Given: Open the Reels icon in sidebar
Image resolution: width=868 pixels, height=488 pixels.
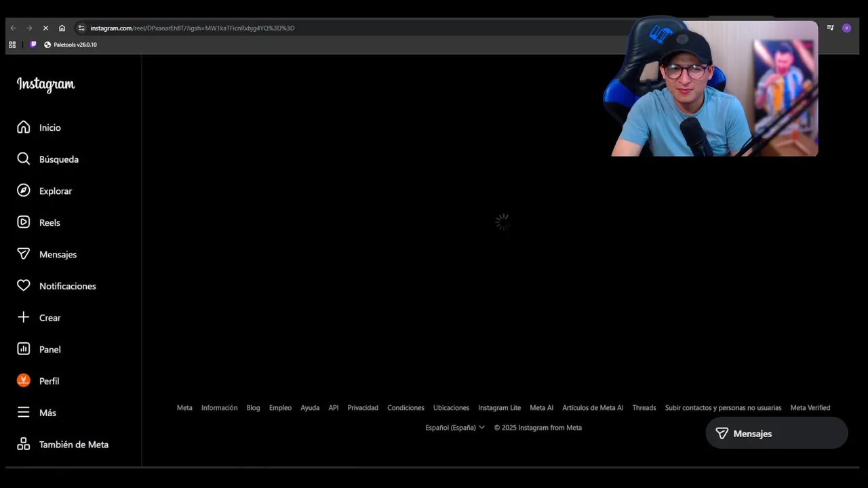Looking at the screenshot, I should click(24, 222).
